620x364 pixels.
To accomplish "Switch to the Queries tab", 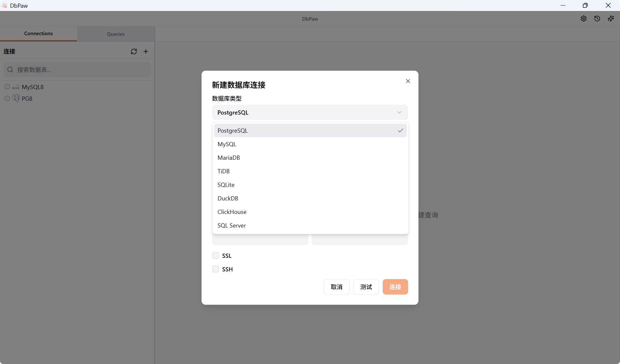I will [116, 34].
